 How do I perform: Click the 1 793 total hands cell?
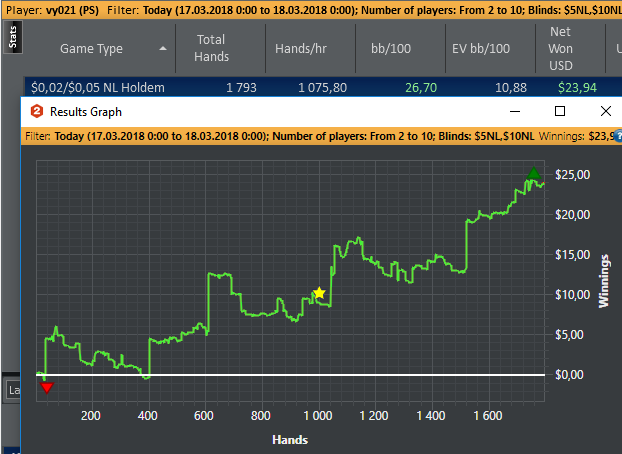tap(241, 87)
